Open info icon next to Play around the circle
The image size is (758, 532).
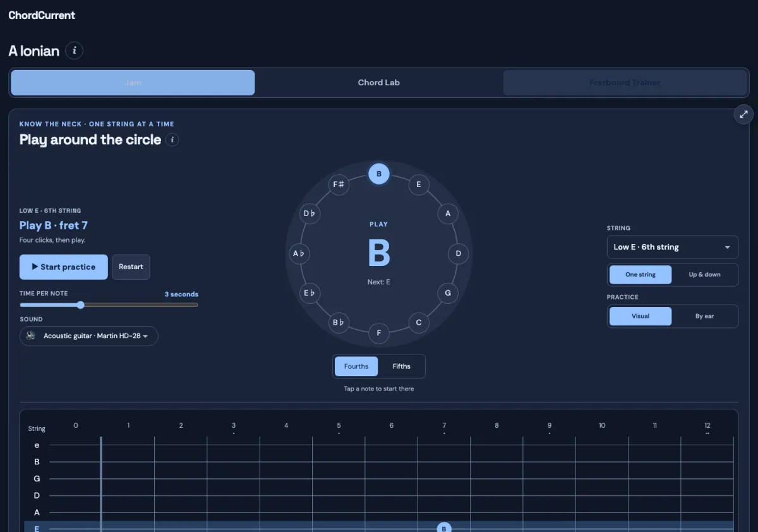click(x=172, y=140)
